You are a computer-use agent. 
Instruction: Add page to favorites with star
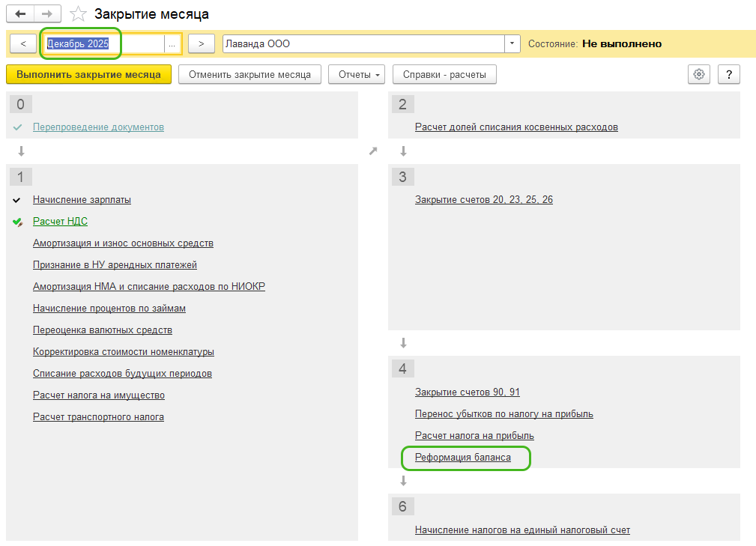(x=78, y=14)
